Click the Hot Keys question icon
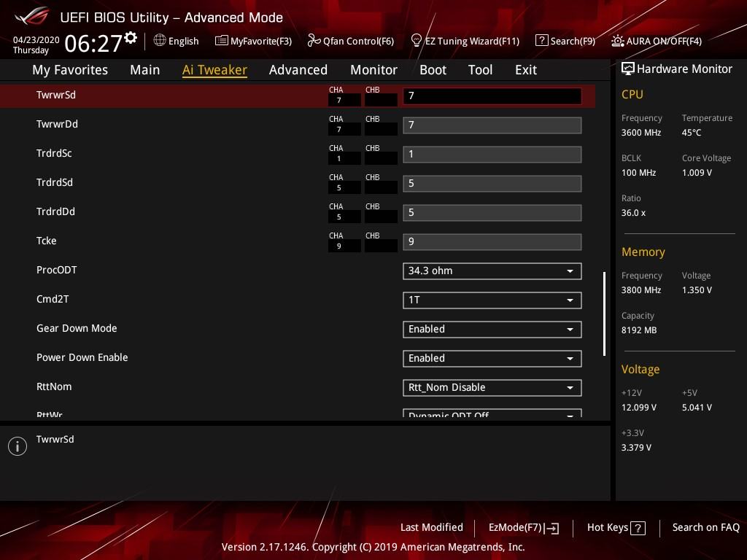Screen dimensions: 747x560 pyautogui.click(x=638, y=528)
